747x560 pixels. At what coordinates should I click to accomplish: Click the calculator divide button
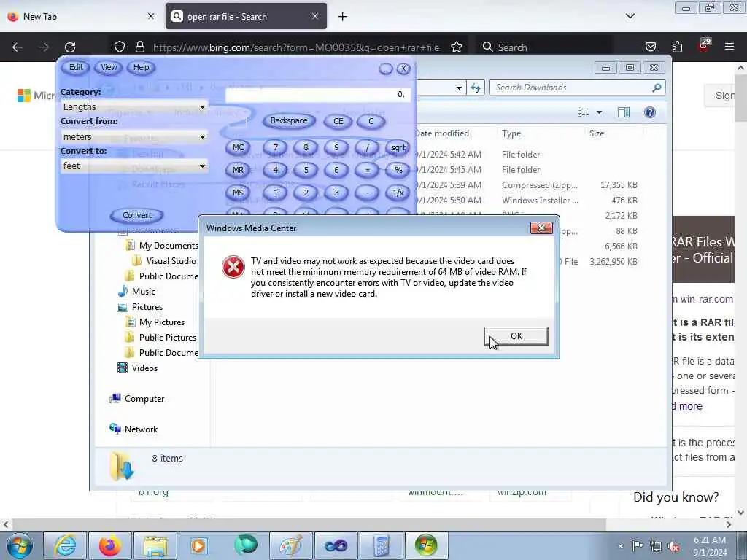[367, 147]
